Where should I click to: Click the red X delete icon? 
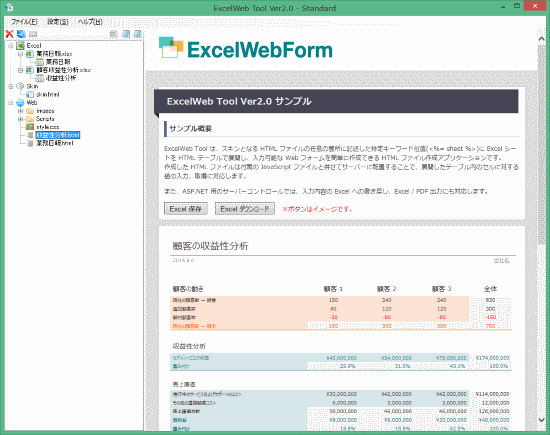[9, 34]
